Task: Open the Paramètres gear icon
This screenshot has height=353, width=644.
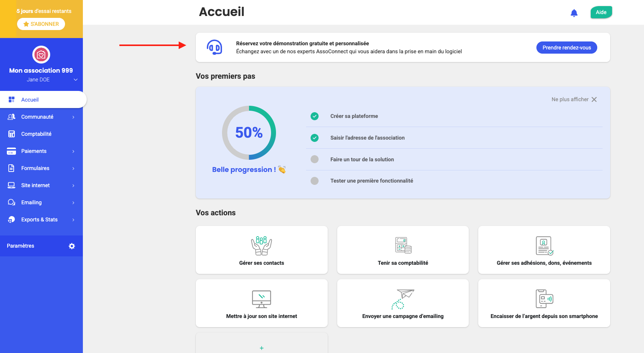Action: 72,246
